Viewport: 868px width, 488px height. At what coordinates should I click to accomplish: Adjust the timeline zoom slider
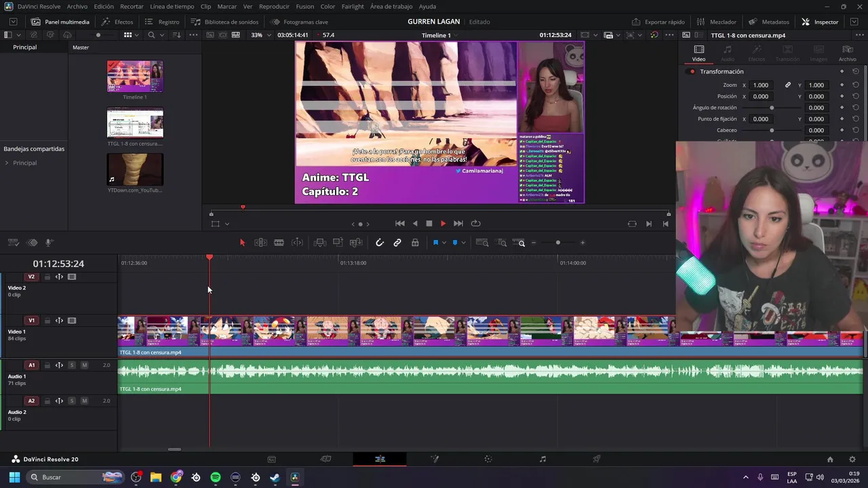click(x=558, y=243)
